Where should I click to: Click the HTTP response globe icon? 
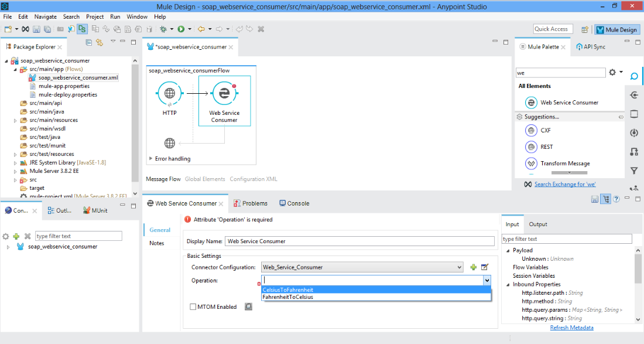170,143
